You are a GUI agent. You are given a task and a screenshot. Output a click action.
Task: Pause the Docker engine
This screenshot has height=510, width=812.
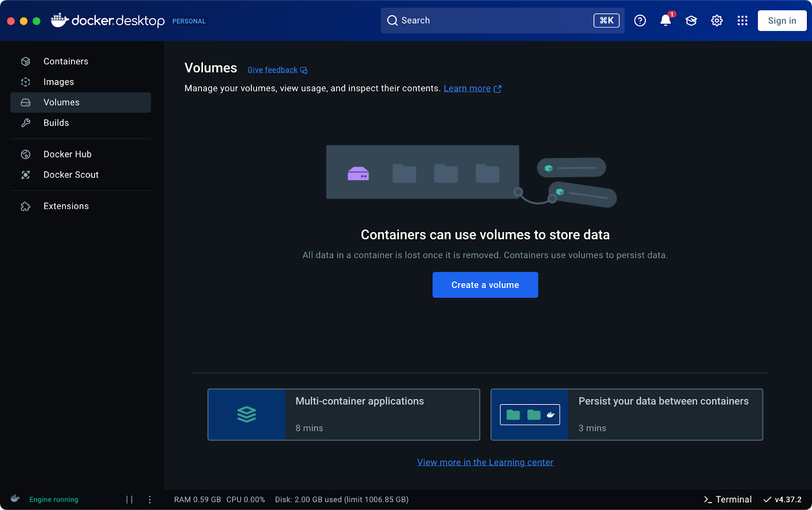coord(129,500)
